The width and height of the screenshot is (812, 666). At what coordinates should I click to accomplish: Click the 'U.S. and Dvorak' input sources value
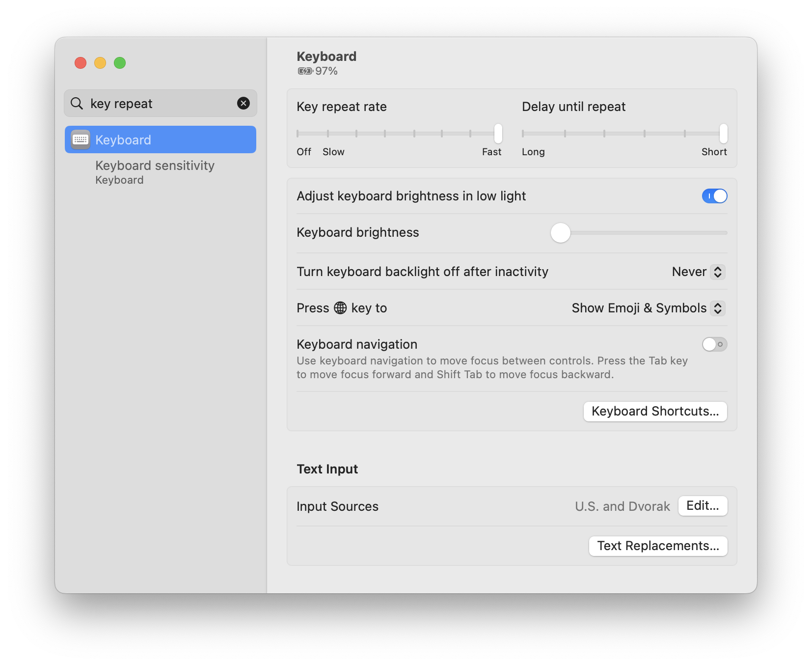[x=623, y=506]
